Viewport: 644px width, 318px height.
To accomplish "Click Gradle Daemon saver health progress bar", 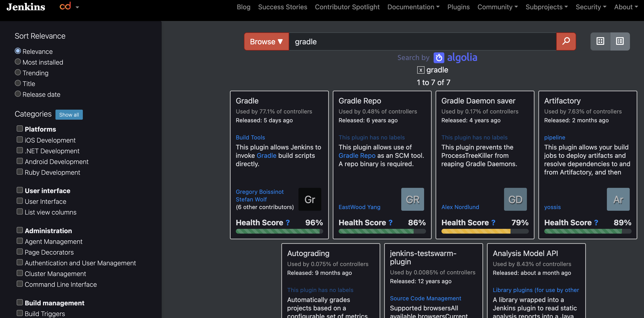I will pos(485,231).
